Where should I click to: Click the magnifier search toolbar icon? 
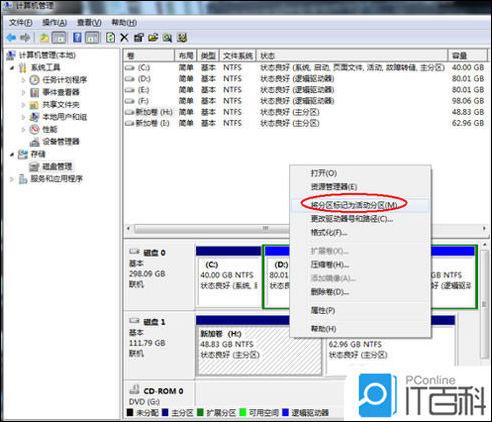pyautogui.click(x=167, y=38)
